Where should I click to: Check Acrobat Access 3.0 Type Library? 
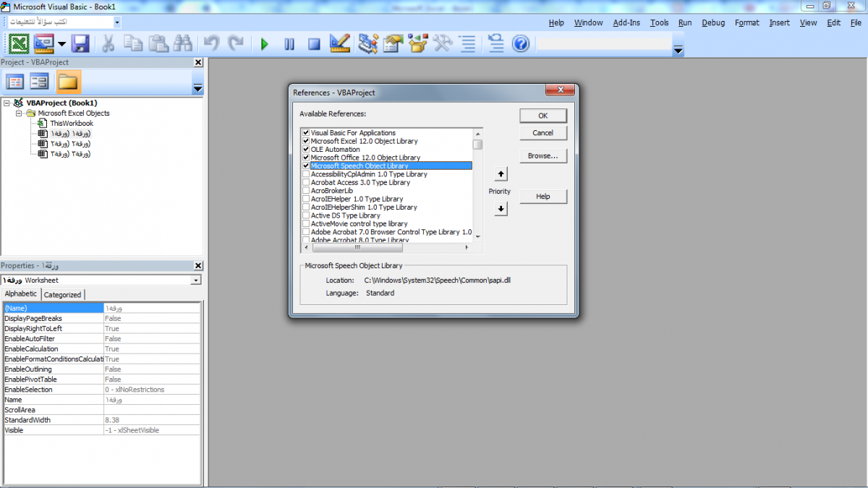coord(306,182)
